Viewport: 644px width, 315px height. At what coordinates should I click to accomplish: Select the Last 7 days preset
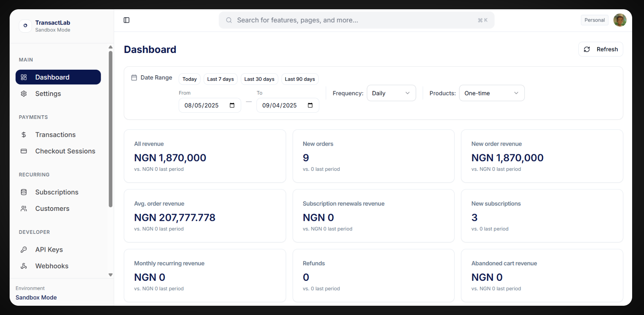point(220,79)
